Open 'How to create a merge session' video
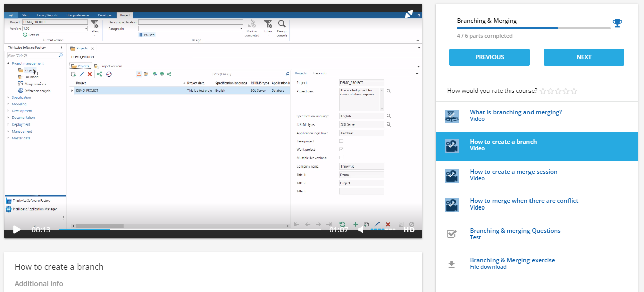The height and width of the screenshot is (292, 644). pos(513,172)
